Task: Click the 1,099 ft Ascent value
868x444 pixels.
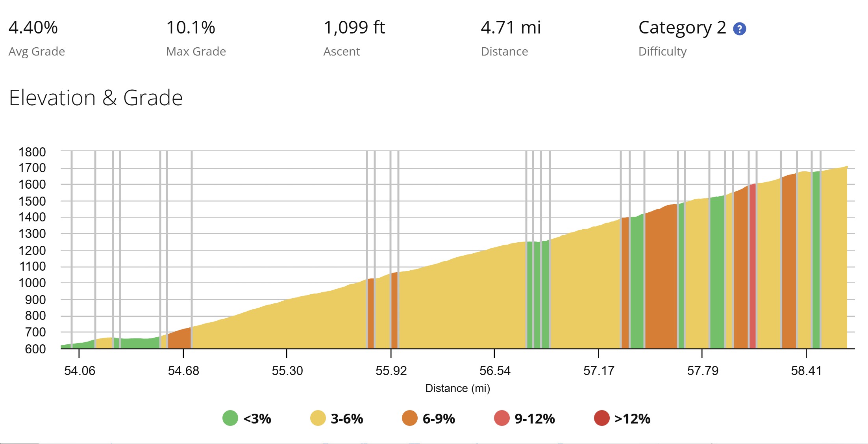Action: click(354, 28)
